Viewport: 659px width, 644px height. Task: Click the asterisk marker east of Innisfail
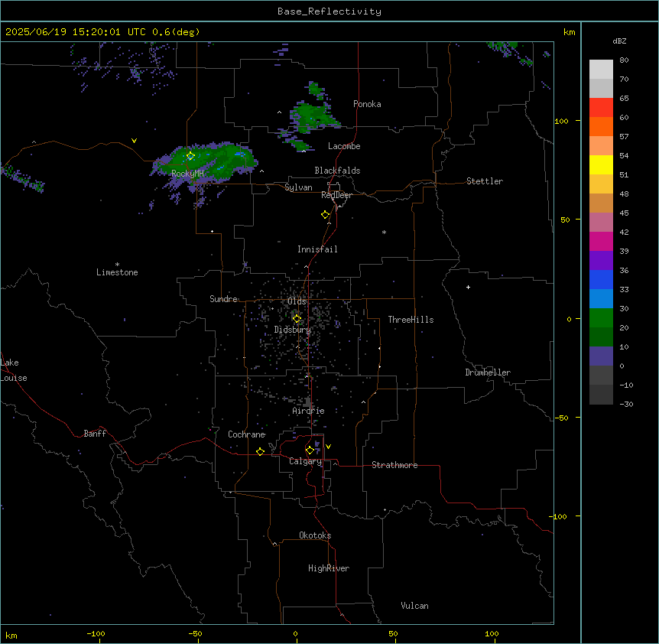point(384,232)
